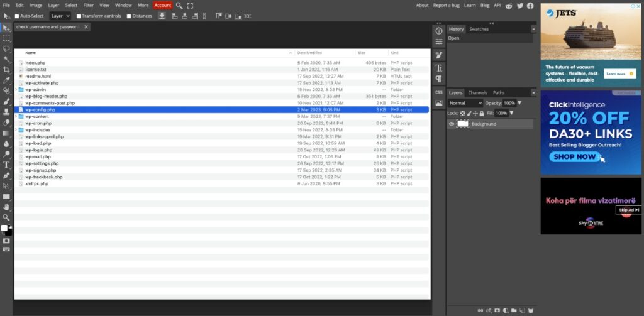Select the Dodge tool
The height and width of the screenshot is (316, 644).
pyautogui.click(x=6, y=155)
